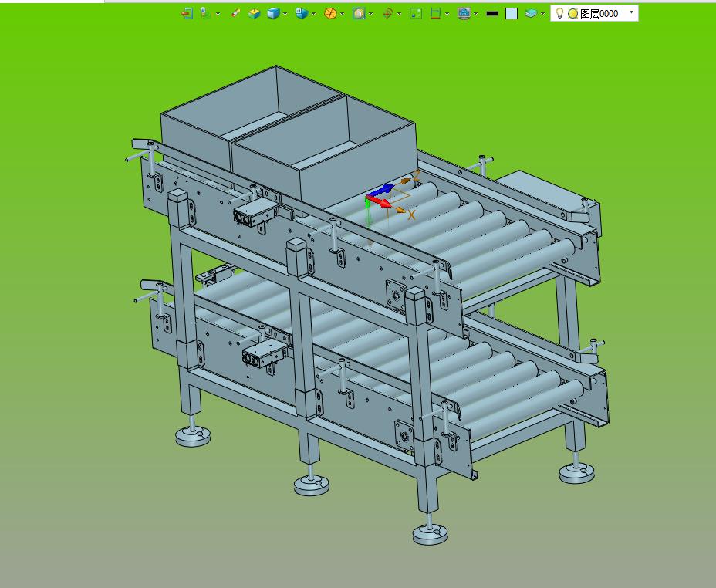This screenshot has width=716, height=588.
Task: Click the zoom magnifier icon
Action: point(359,14)
